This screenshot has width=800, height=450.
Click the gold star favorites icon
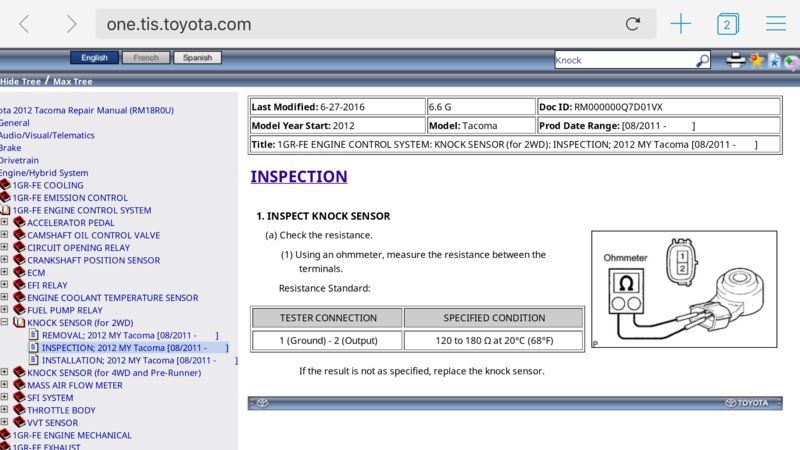pos(757,60)
